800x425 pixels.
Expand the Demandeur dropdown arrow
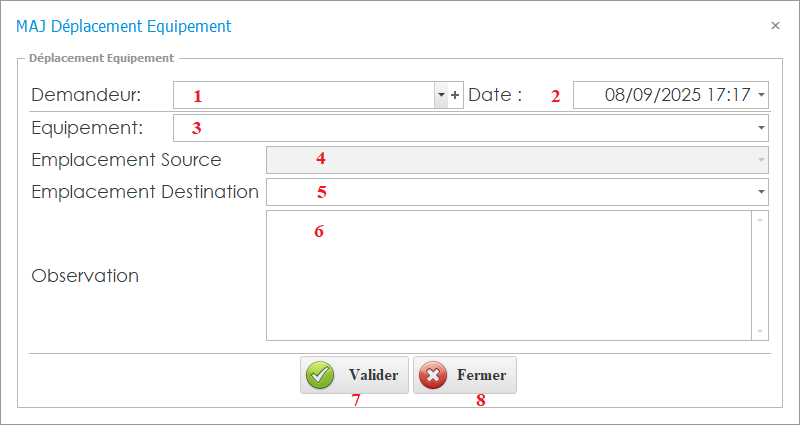click(441, 95)
